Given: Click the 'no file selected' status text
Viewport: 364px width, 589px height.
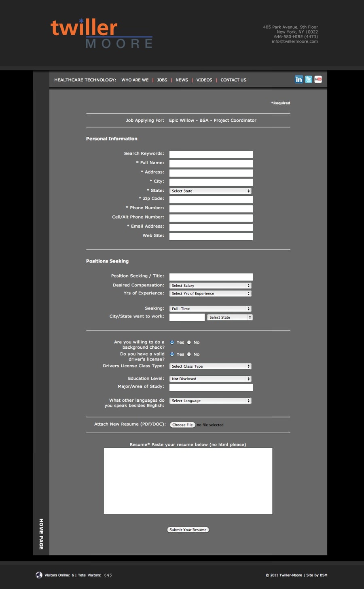Looking at the screenshot, I should [210, 425].
